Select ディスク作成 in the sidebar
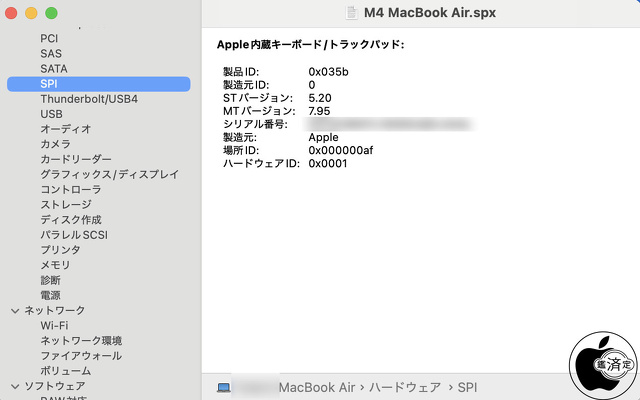The width and height of the screenshot is (640, 400). click(x=71, y=220)
